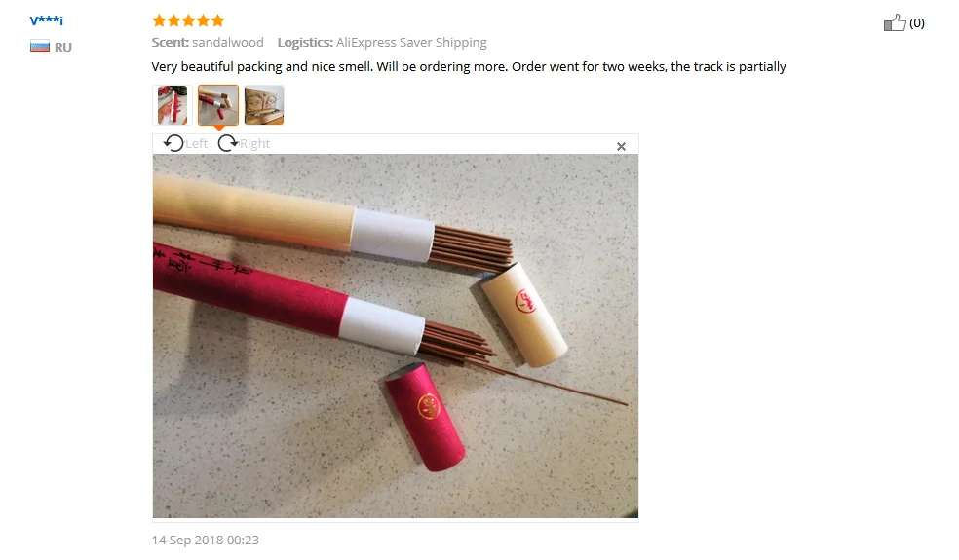Open reviewer profile V***i

point(47,20)
